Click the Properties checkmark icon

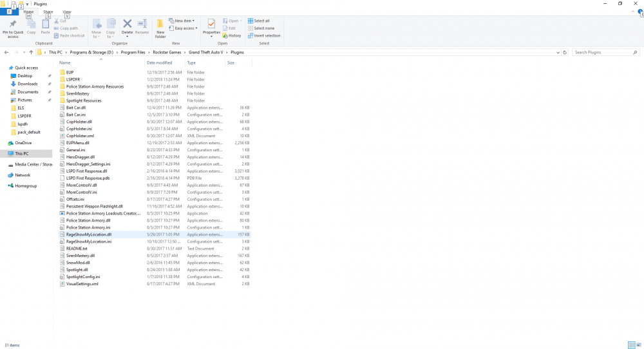[211, 24]
